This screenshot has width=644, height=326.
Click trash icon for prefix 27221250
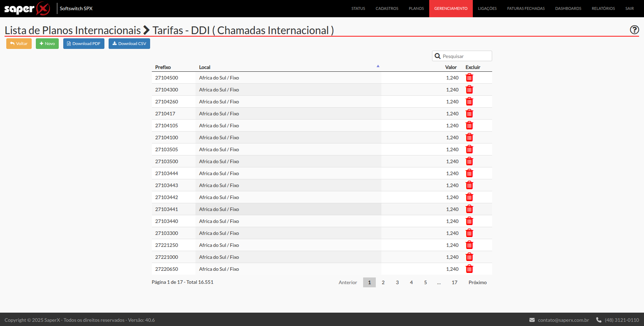coord(469,245)
